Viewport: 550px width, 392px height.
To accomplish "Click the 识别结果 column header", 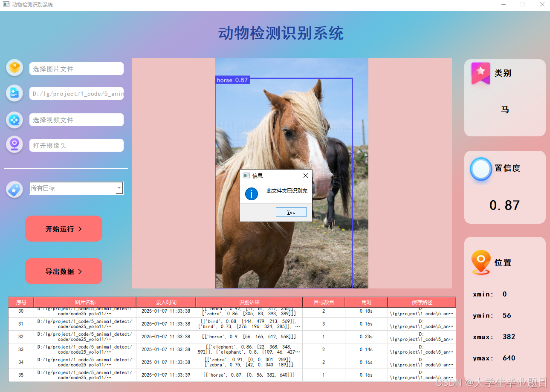I will (249, 302).
